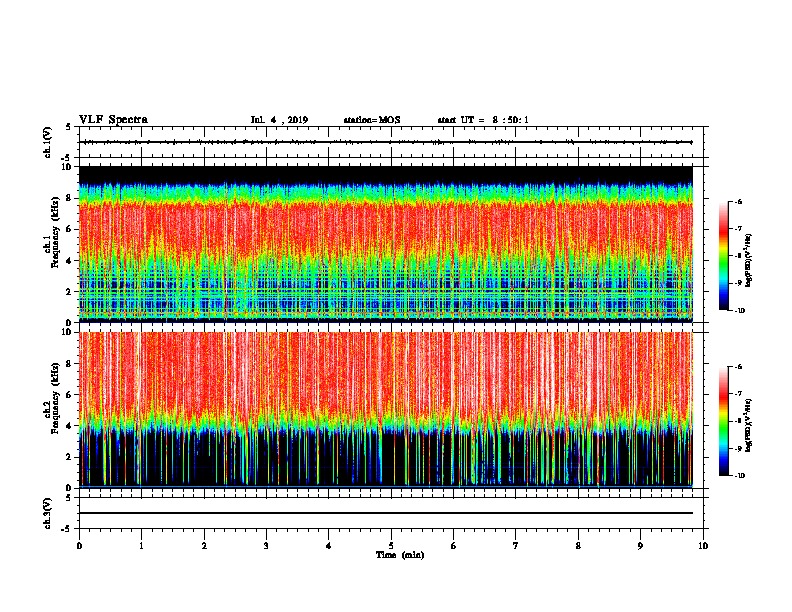Click the "8" kHz tick of ch.2 spectrogram
Image resolution: width=792 pixels, height=612 pixels.
[69, 364]
